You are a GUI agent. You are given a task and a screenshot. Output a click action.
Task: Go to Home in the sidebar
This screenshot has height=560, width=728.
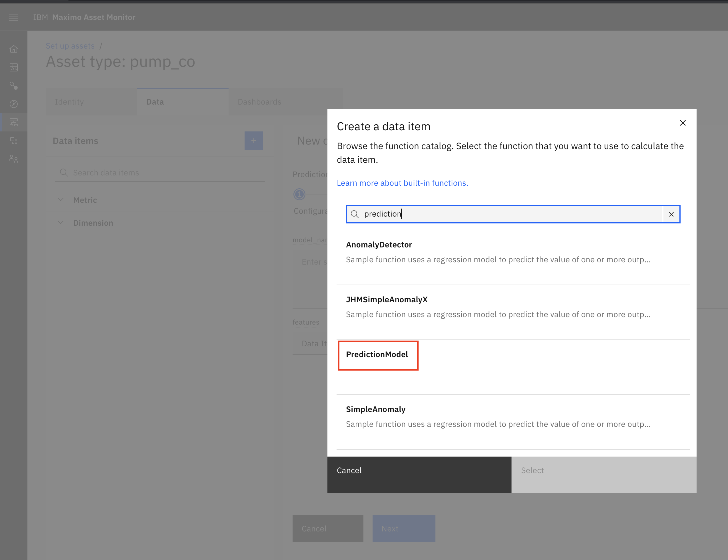point(14,49)
